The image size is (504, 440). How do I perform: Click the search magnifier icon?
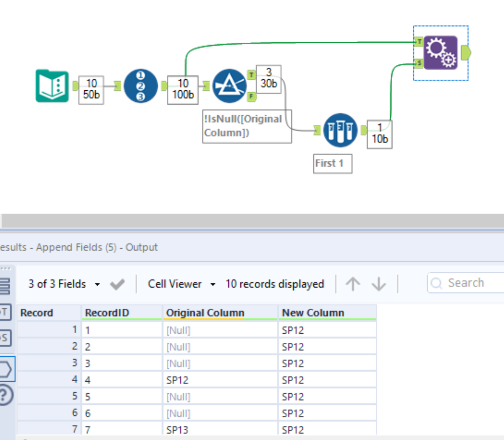coord(436,283)
